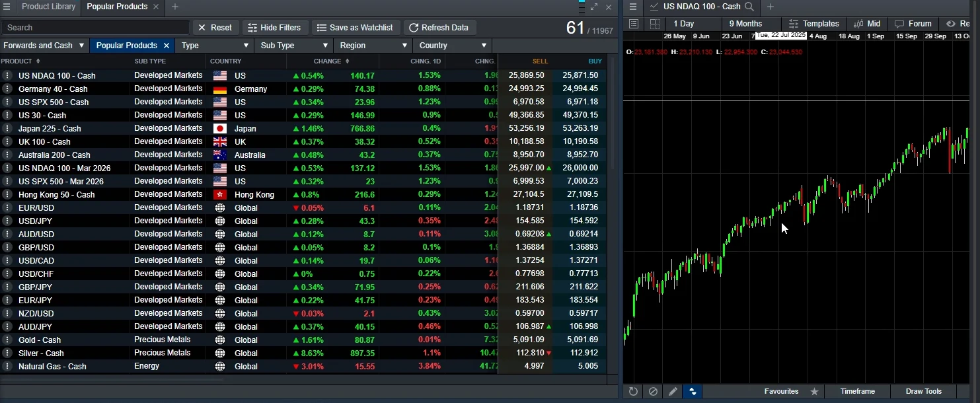Open row options for UK 100 - Cash
This screenshot has width=980, height=403.
click(x=7, y=141)
